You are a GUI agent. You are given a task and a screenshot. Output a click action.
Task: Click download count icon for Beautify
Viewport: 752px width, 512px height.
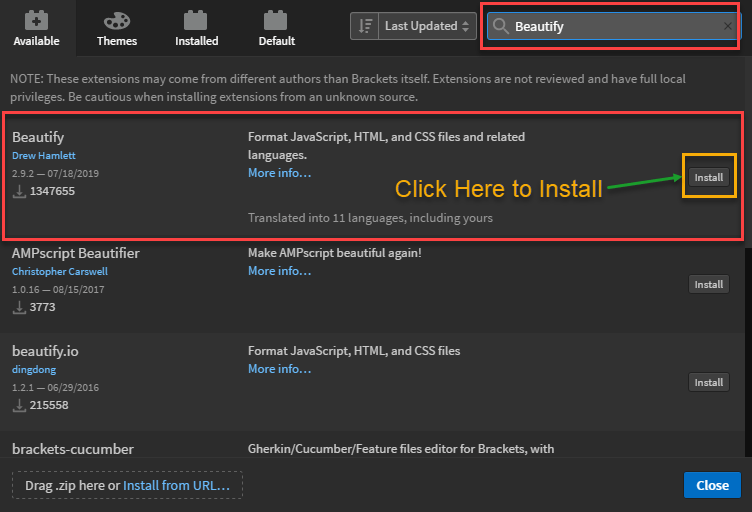[x=19, y=191]
